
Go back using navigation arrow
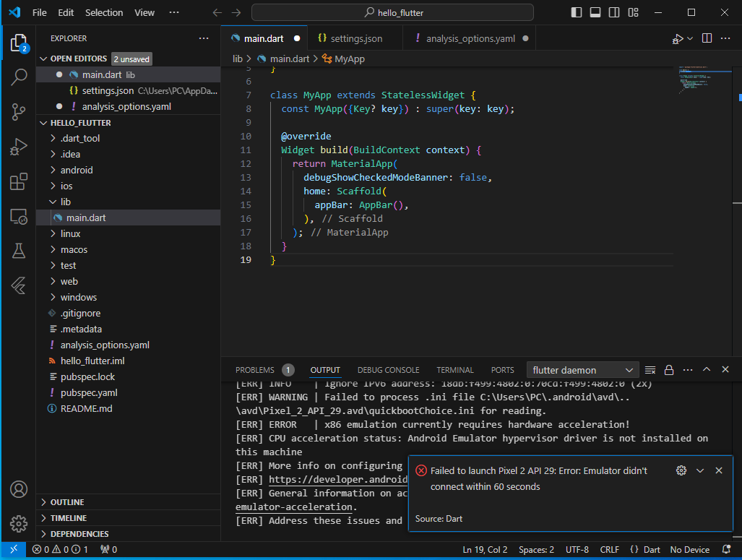217,13
